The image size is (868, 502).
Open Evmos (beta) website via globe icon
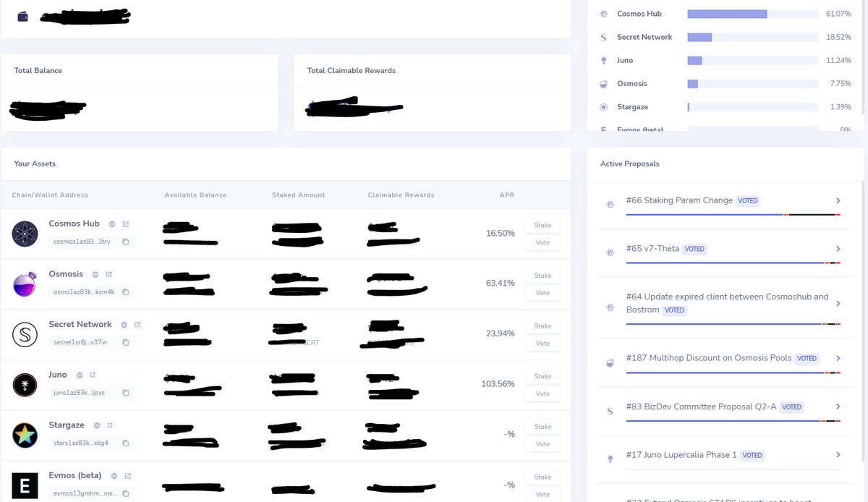[x=114, y=476]
